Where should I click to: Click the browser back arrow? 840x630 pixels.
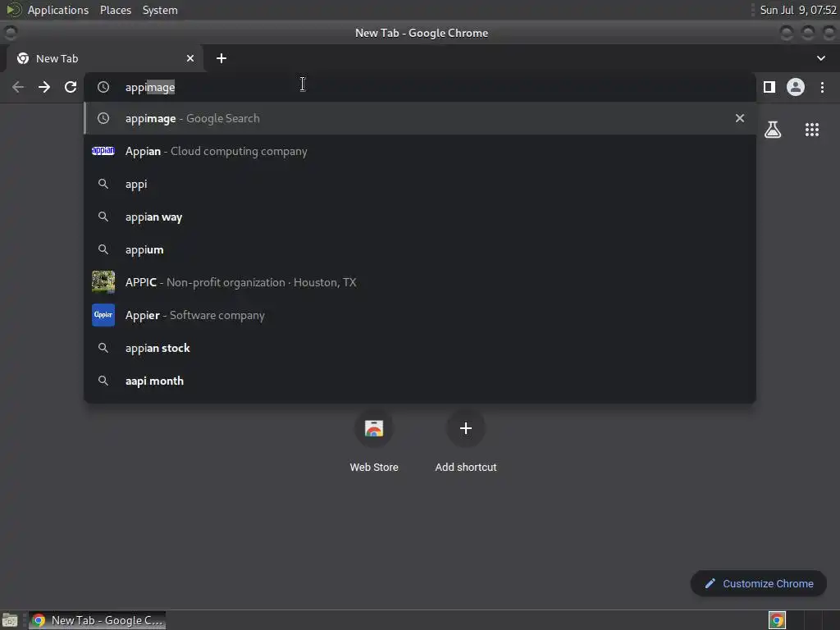tap(18, 87)
